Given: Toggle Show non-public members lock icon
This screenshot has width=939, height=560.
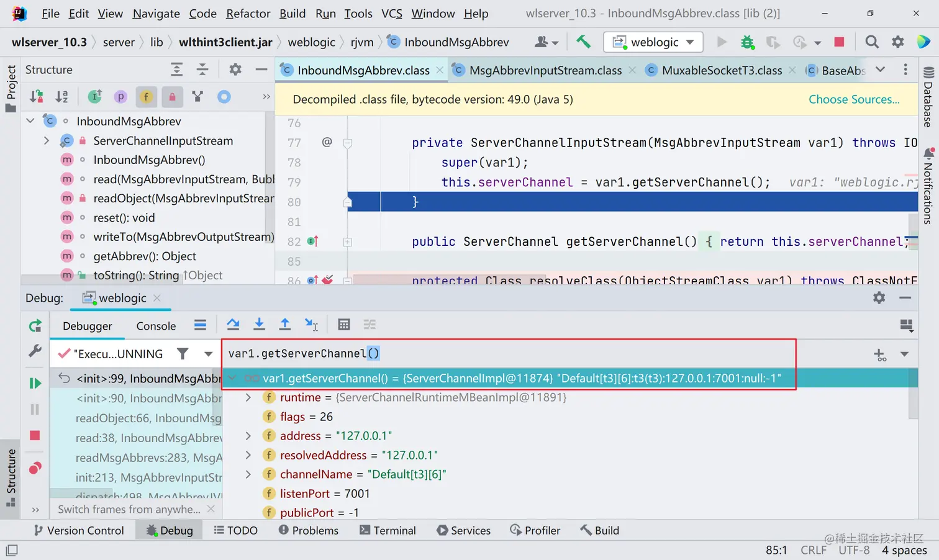Looking at the screenshot, I should 172,96.
